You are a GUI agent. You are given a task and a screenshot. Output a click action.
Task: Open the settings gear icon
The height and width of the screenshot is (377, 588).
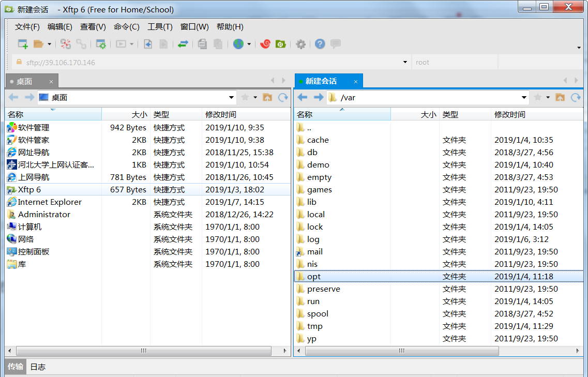[300, 44]
